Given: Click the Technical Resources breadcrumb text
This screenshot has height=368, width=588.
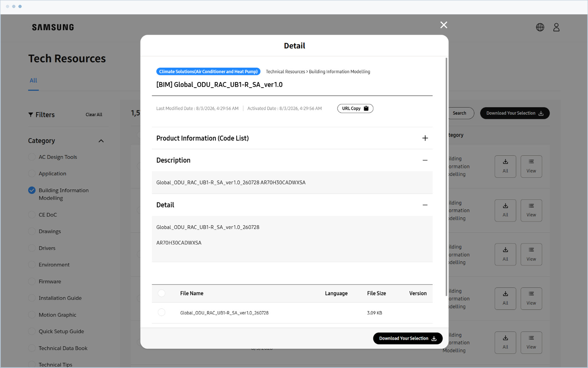Looking at the screenshot, I should coord(286,72).
